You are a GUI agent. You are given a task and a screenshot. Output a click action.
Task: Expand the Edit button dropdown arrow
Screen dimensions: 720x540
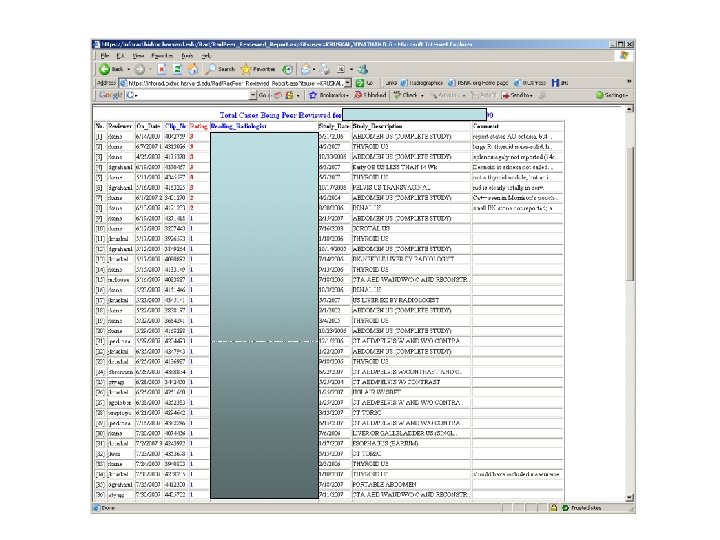(351, 69)
